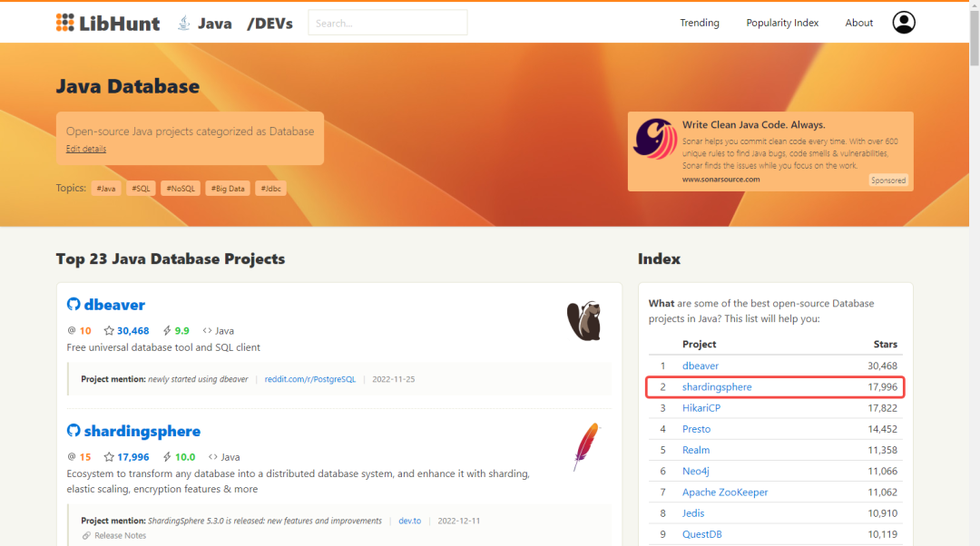
Task: Open dbeaver in Index table
Action: 700,366
